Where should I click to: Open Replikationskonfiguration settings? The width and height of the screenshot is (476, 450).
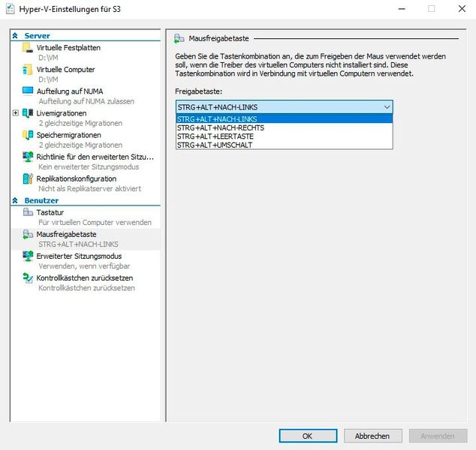76,178
